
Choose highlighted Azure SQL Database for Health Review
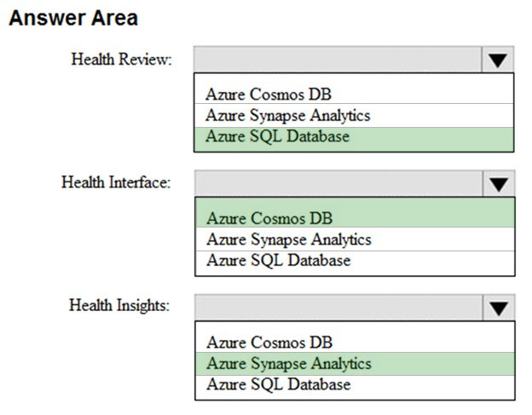pyautogui.click(x=354, y=139)
